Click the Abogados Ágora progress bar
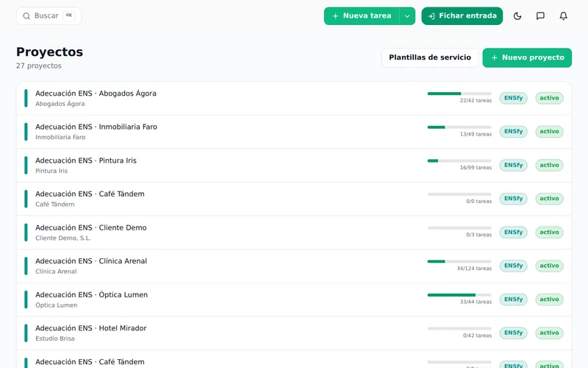Image resolution: width=588 pixels, height=368 pixels. coord(459,93)
